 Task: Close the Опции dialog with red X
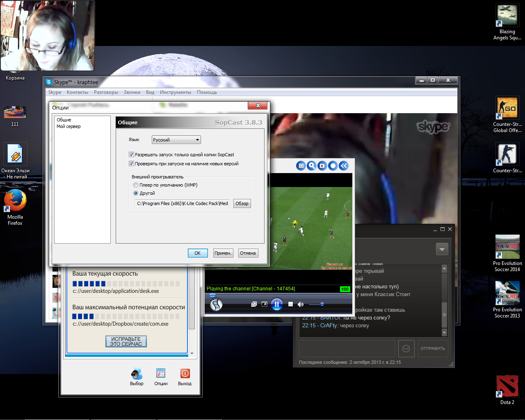(x=258, y=105)
